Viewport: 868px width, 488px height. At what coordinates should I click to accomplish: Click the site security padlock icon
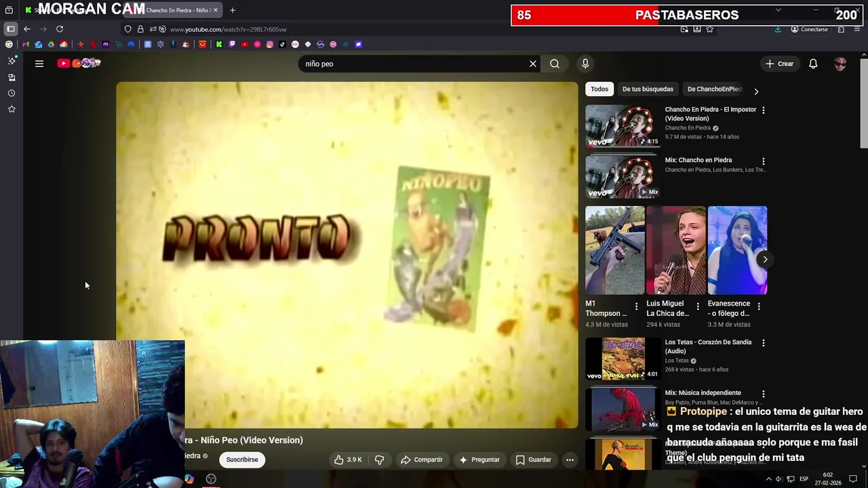tap(140, 29)
